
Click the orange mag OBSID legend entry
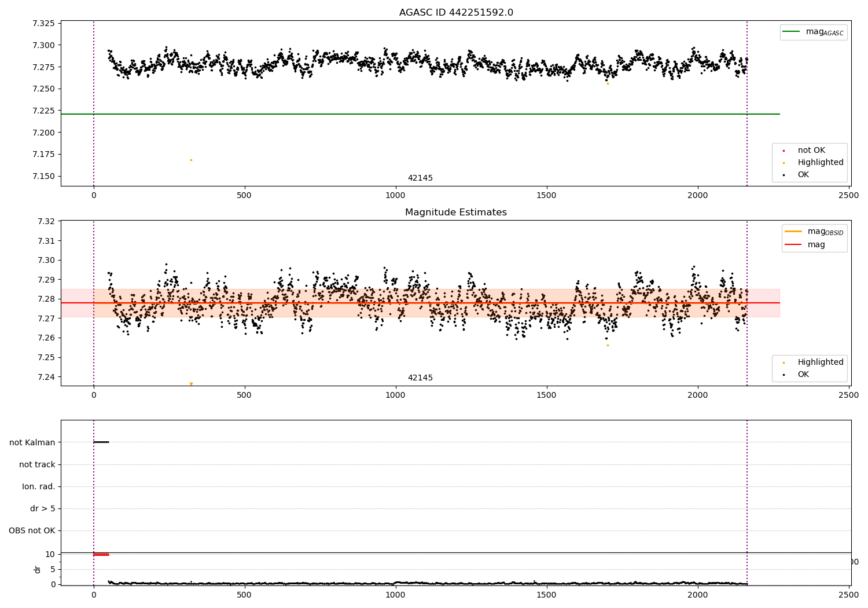[815, 232]
